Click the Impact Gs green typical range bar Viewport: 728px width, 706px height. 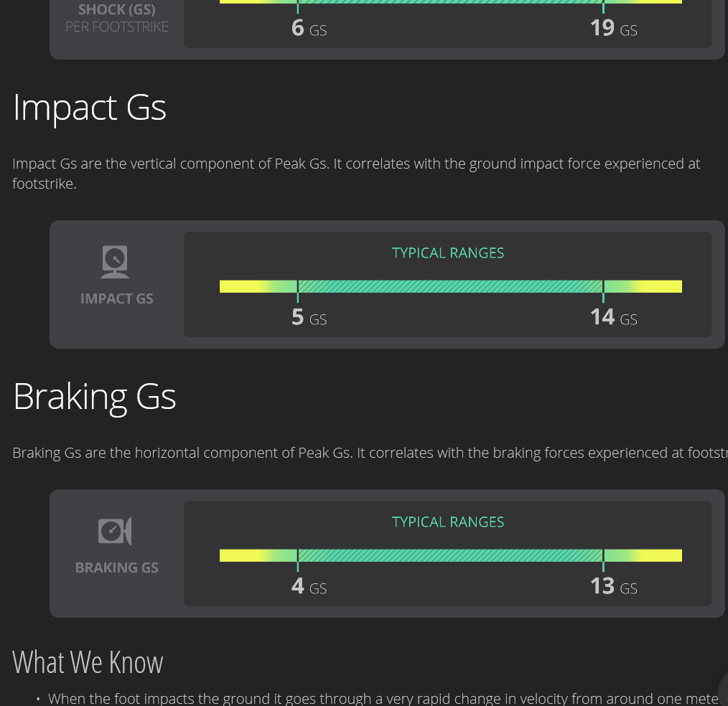coord(450,286)
